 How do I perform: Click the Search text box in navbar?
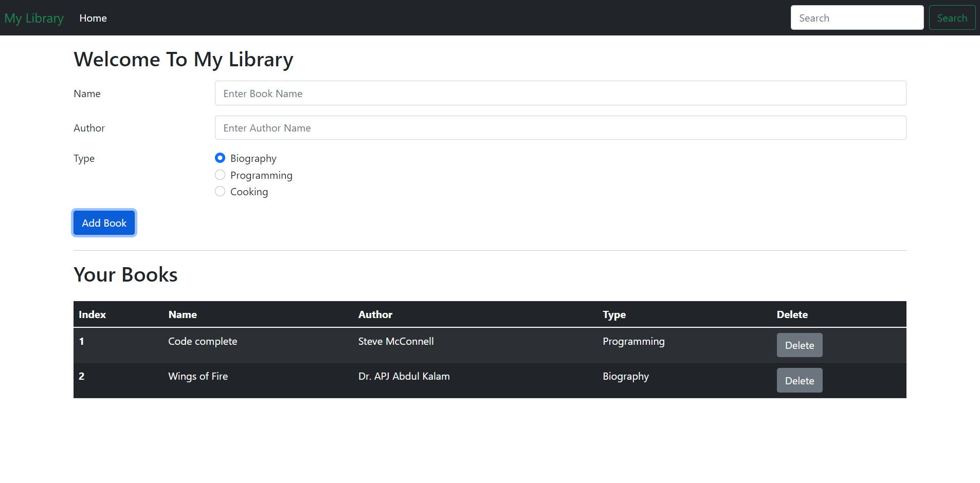pos(857,17)
